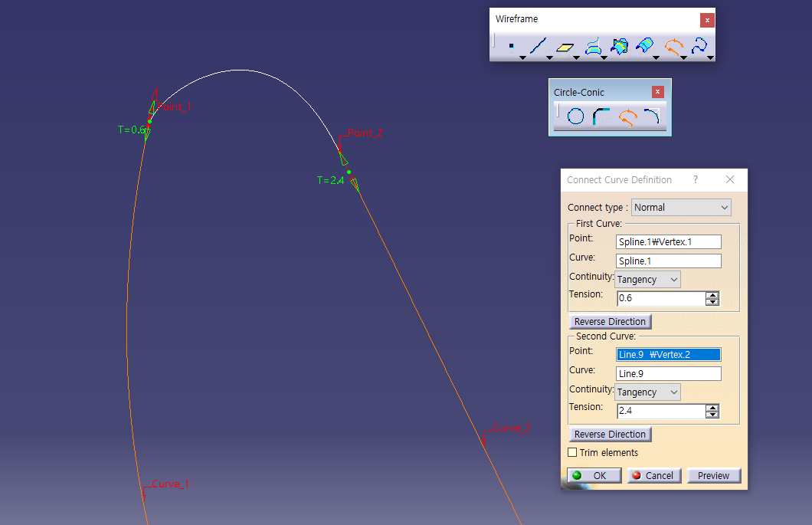Select the Line tool in Wireframe toolbar
The height and width of the screenshot is (525, 812).
pos(538,47)
